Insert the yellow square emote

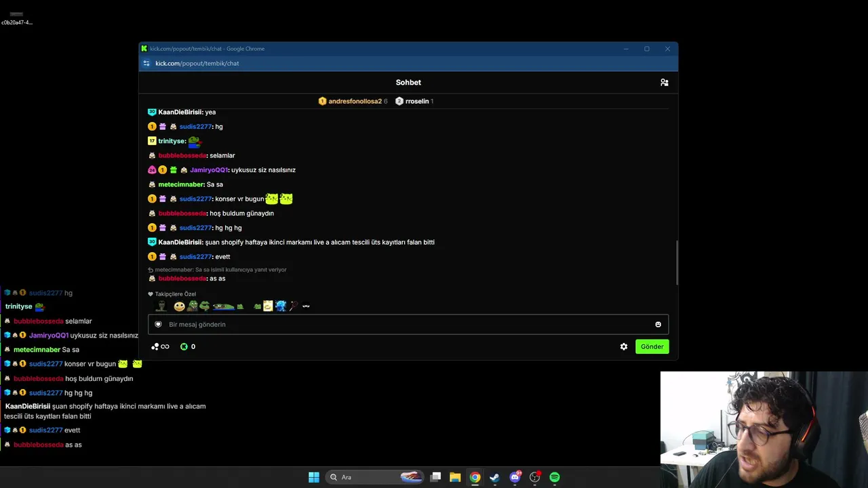(268, 306)
